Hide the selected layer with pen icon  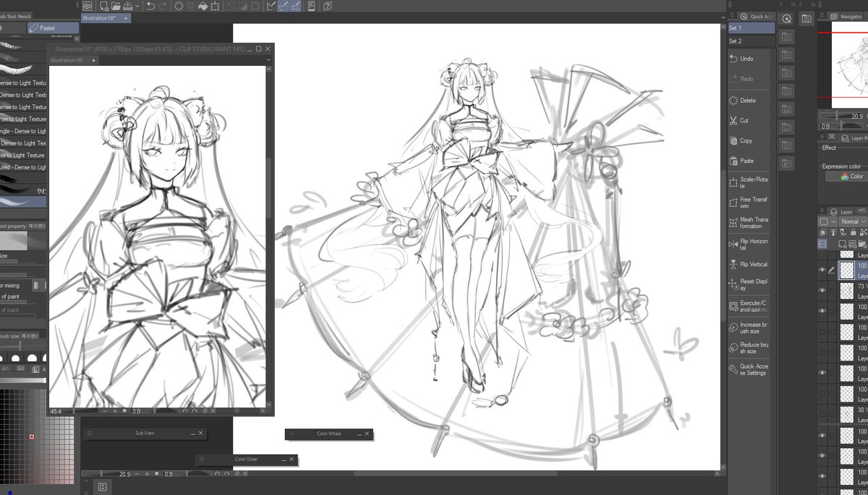(x=822, y=270)
